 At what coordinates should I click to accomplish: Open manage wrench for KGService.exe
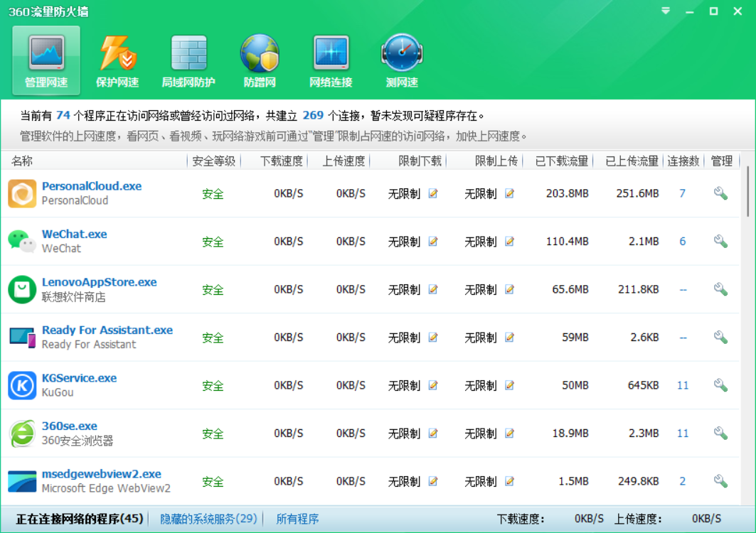[721, 385]
